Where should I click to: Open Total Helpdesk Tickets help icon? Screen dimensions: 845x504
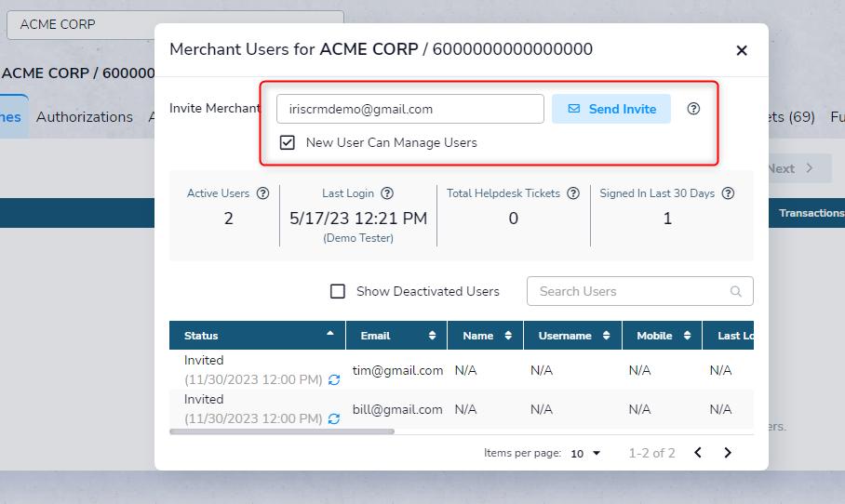(573, 193)
